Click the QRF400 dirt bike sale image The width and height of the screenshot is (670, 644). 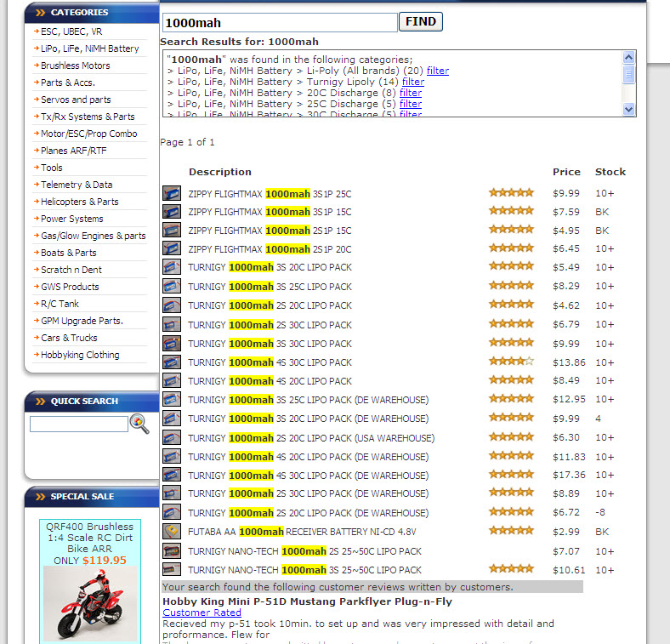[90, 603]
